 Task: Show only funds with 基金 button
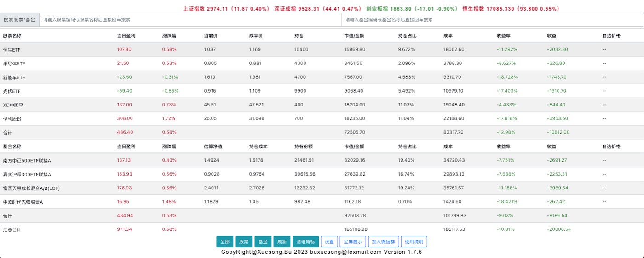(x=263, y=241)
